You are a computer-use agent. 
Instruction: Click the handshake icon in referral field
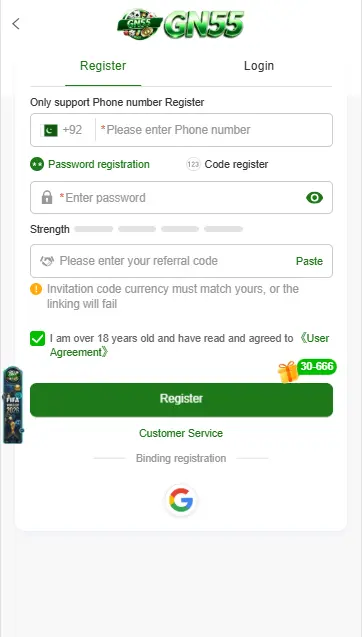47,261
